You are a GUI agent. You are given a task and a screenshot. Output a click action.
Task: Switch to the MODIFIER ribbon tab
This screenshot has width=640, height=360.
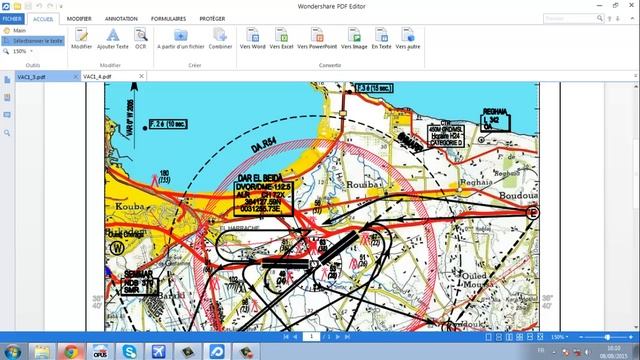click(79, 19)
